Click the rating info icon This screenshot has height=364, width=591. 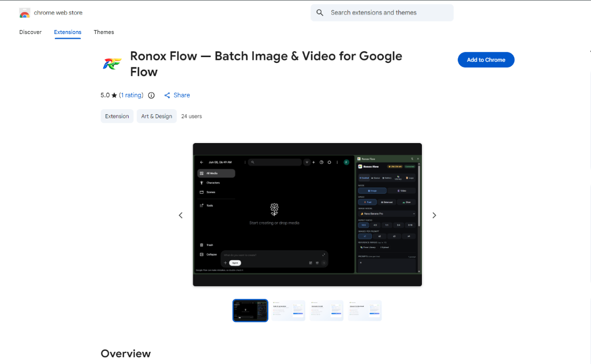(151, 95)
